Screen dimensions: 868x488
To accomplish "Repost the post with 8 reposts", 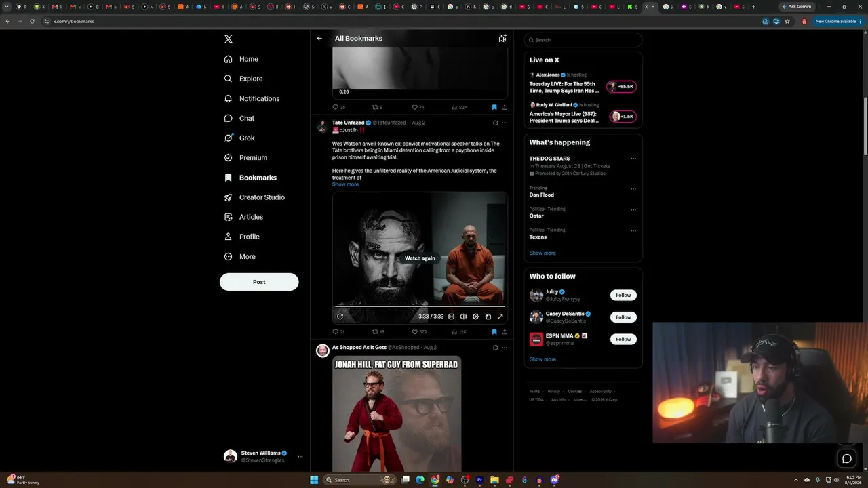I will pyautogui.click(x=377, y=107).
